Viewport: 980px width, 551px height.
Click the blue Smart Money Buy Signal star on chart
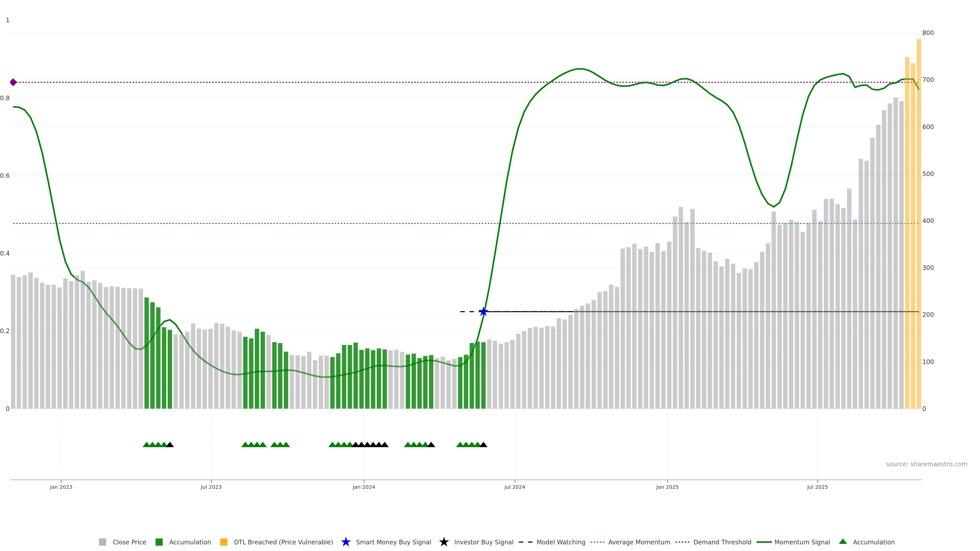tap(483, 312)
